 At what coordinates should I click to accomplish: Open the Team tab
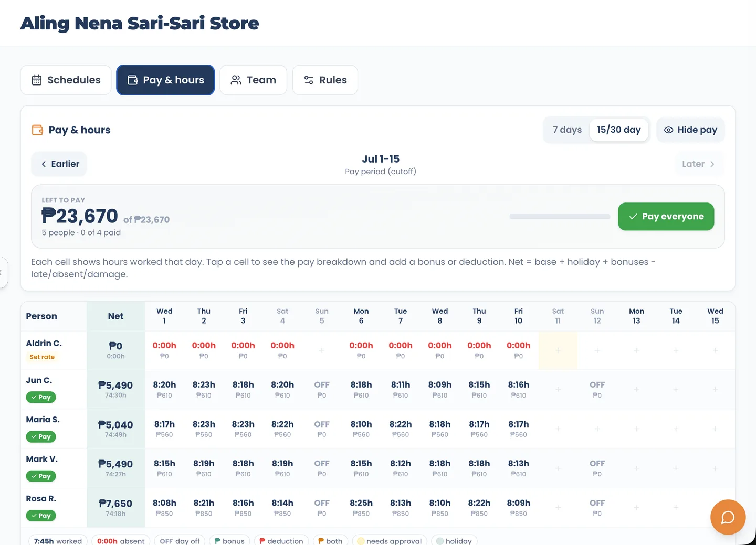click(x=253, y=80)
